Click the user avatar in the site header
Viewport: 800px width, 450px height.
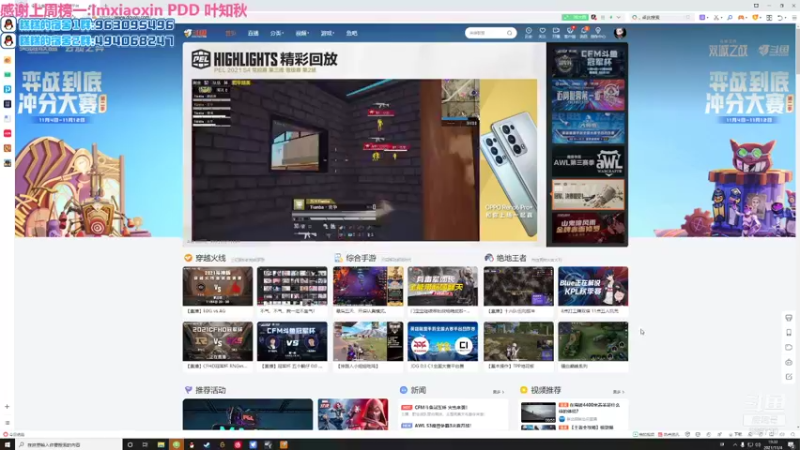(620, 33)
